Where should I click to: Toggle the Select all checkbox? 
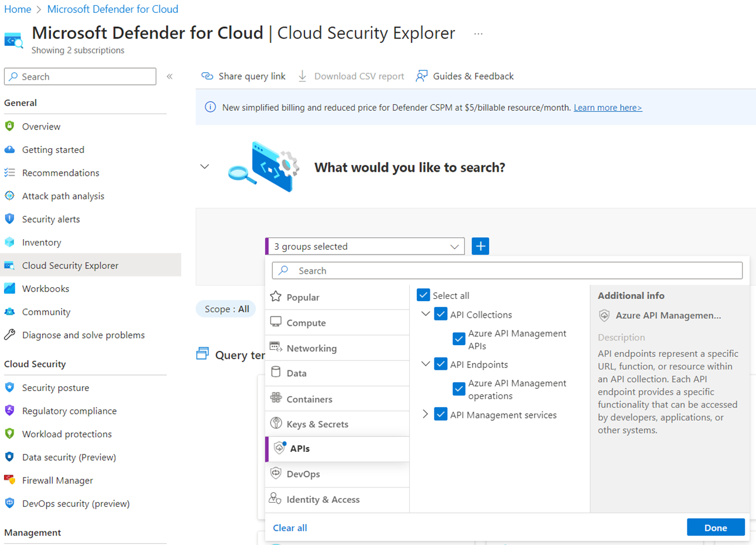point(423,295)
